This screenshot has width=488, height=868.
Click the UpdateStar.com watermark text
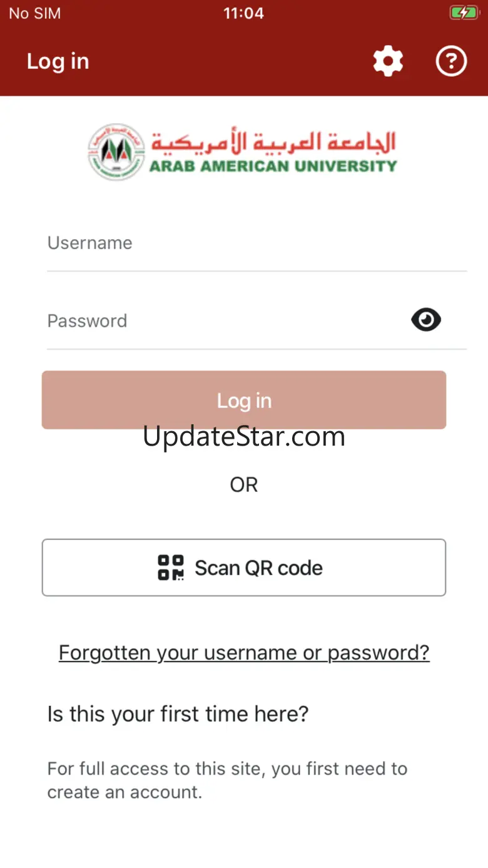tap(244, 437)
